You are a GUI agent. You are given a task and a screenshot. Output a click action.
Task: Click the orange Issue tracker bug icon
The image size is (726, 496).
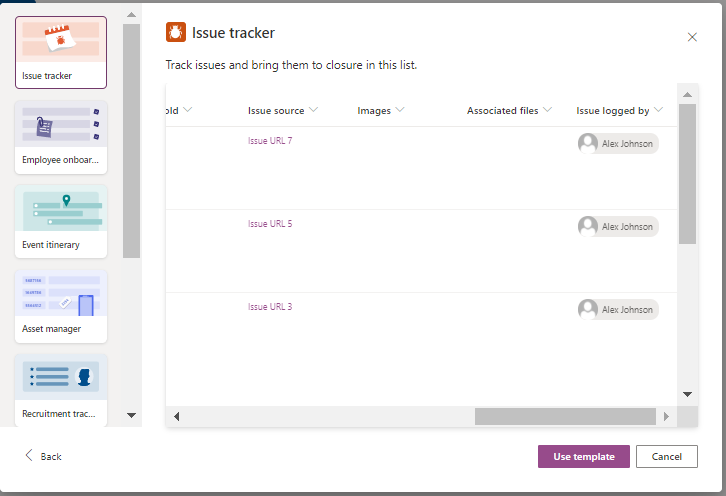176,33
